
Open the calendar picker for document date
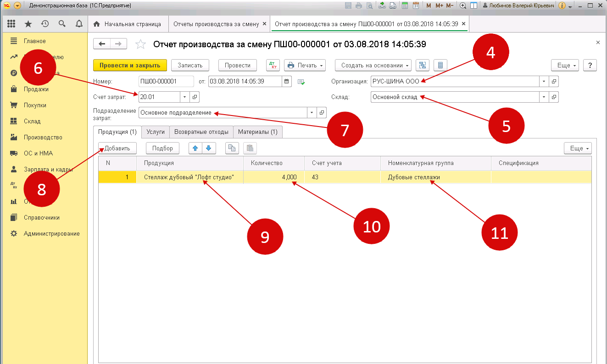287,82
